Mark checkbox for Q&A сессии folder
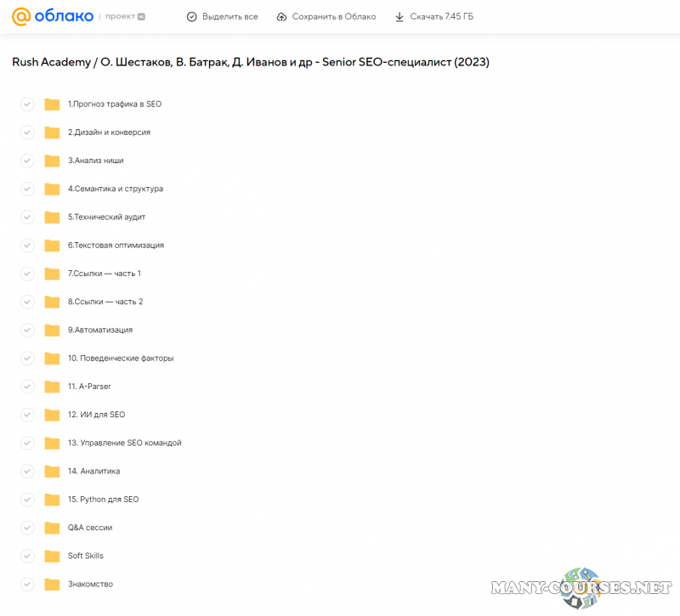This screenshot has width=680, height=616. 27,528
